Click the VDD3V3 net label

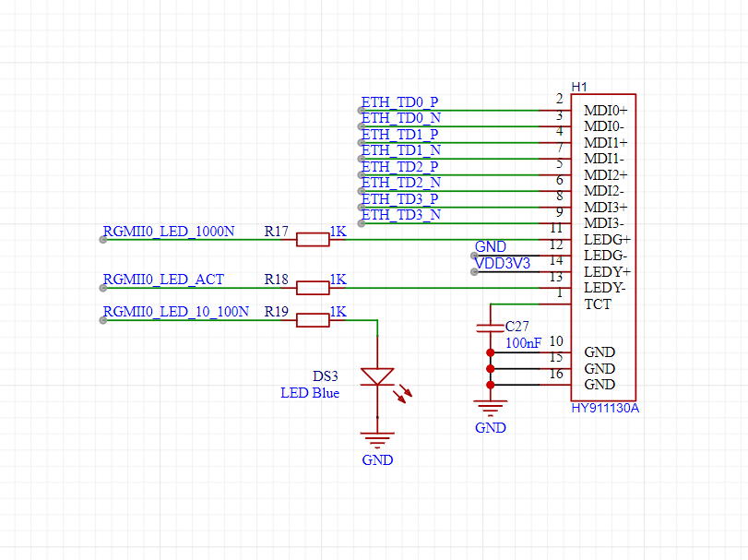pos(503,263)
